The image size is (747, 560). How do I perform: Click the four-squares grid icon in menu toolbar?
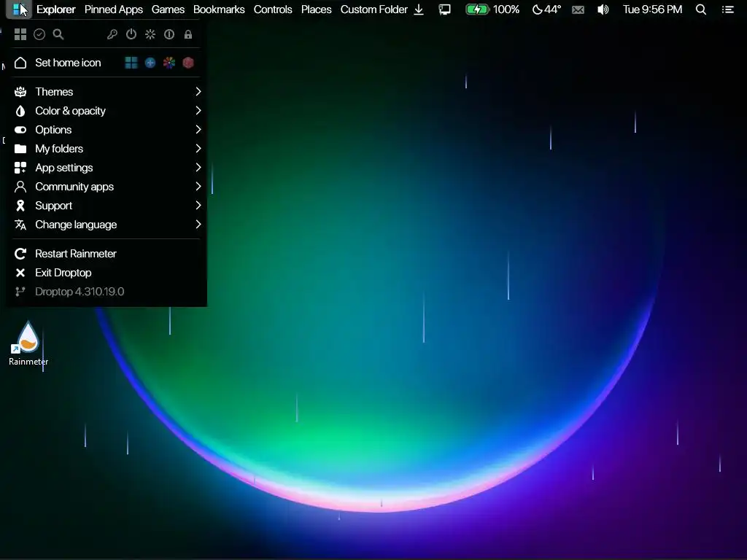tap(20, 34)
